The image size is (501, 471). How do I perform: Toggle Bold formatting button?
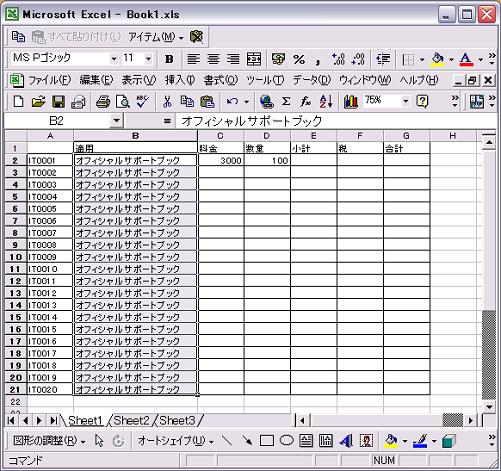169,59
